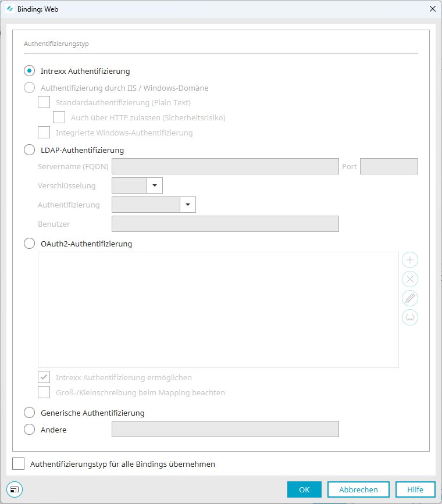Image resolution: width=442 pixels, height=504 pixels.
Task: Click the Abbrechen button
Action: point(358,489)
